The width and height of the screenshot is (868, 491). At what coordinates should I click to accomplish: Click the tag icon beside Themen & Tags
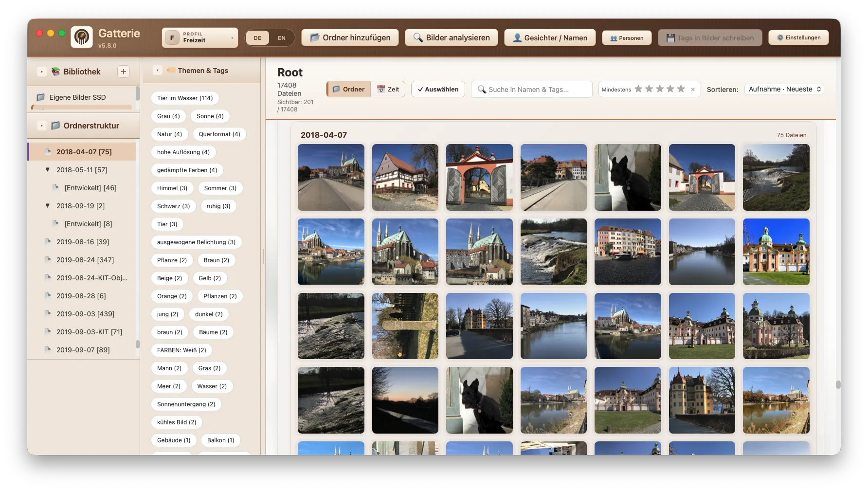(x=171, y=71)
